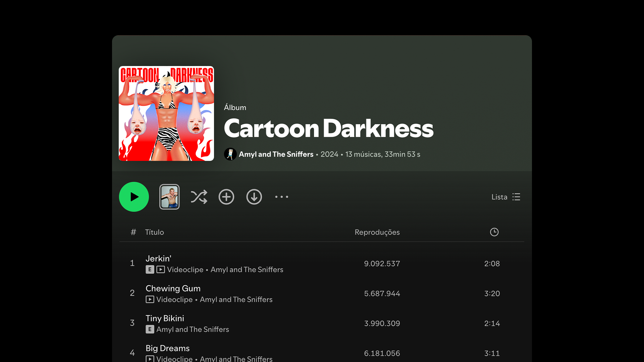Viewport: 644px width, 362px height.
Task: Click the '13 músicas, 33min 53 s' text
Action: [x=383, y=154]
